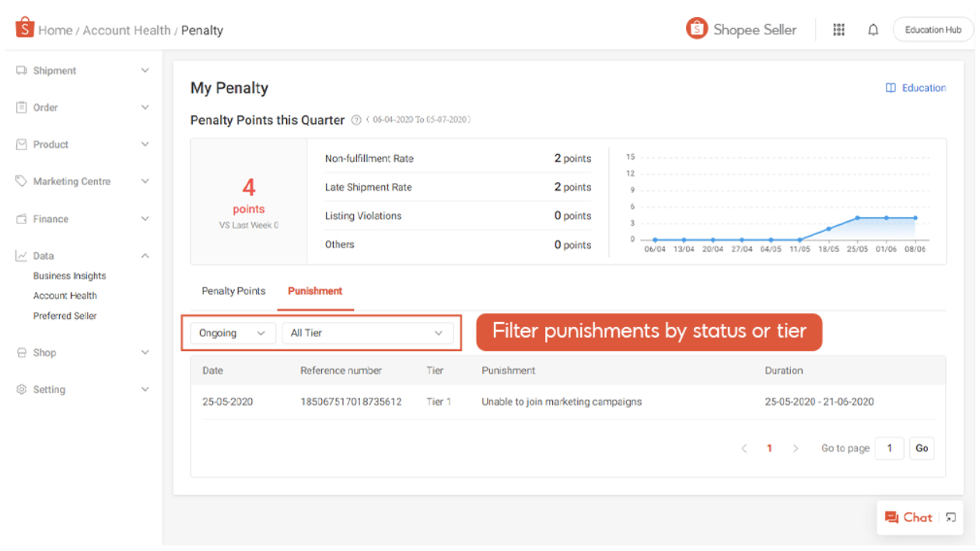Expand the Setting section in sidebar
Screen dimensions: 980x551
[x=145, y=389]
